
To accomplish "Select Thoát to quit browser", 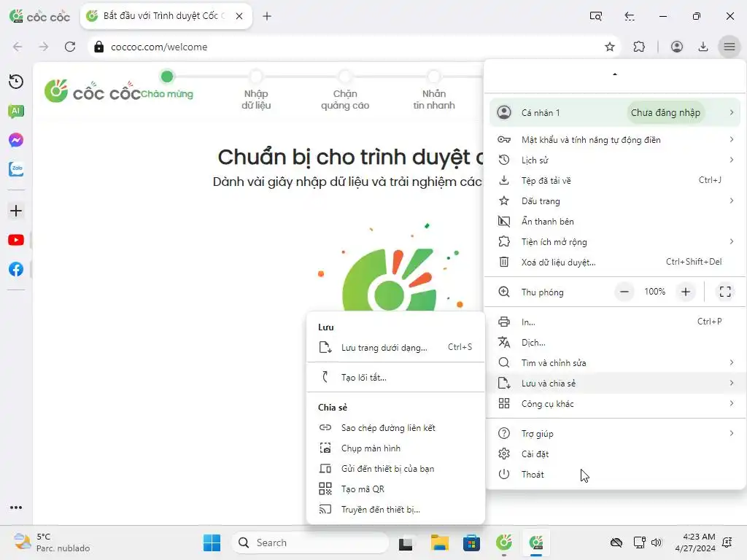I will point(615,475).
